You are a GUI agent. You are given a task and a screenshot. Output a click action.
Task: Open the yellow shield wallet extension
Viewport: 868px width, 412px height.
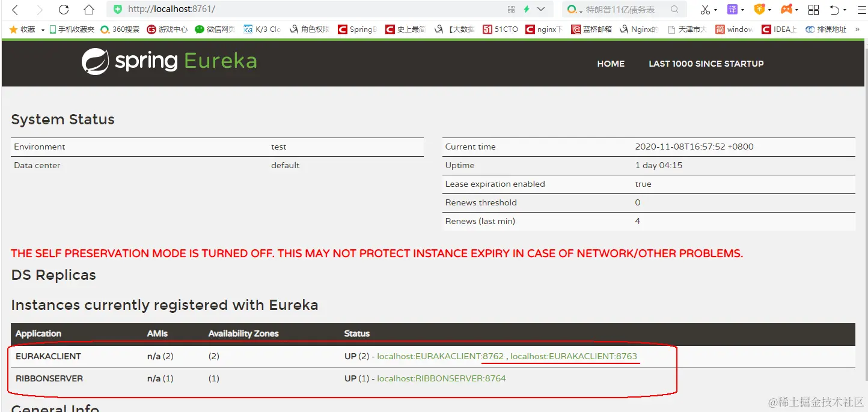click(x=759, y=9)
